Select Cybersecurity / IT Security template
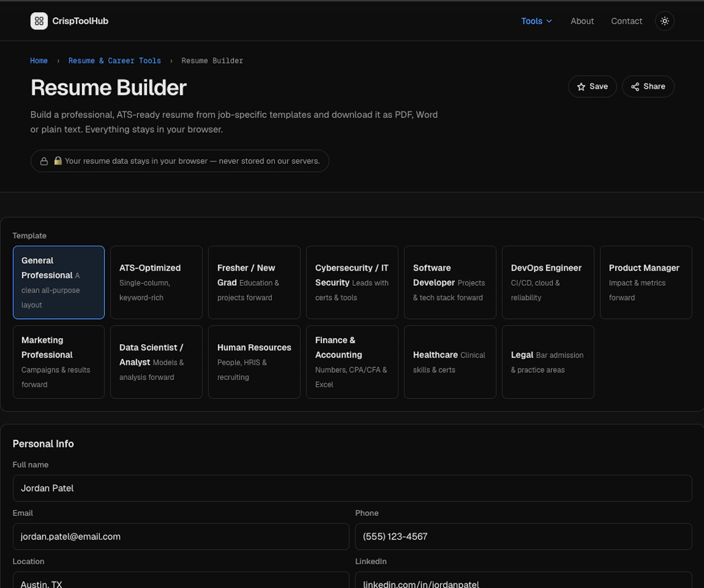This screenshot has height=588, width=704. click(352, 282)
